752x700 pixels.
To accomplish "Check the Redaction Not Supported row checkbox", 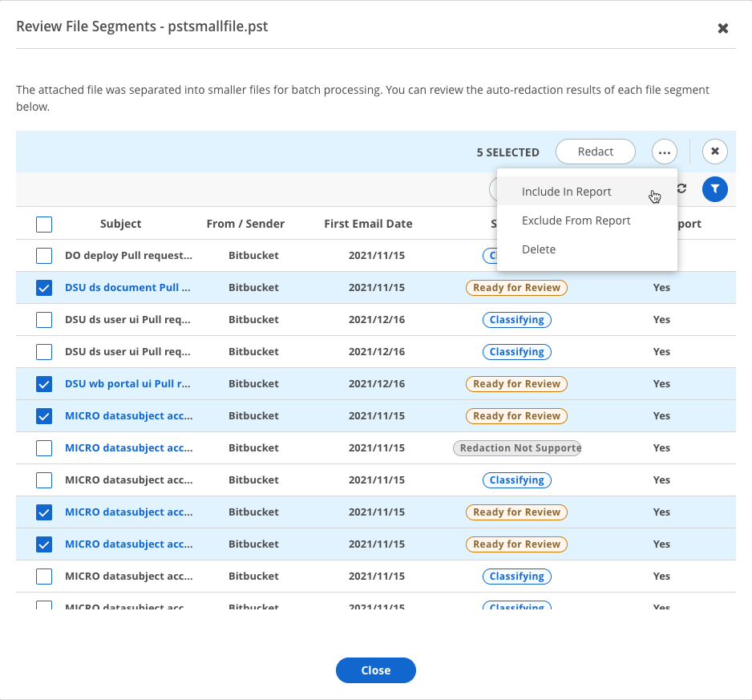I will (x=44, y=448).
